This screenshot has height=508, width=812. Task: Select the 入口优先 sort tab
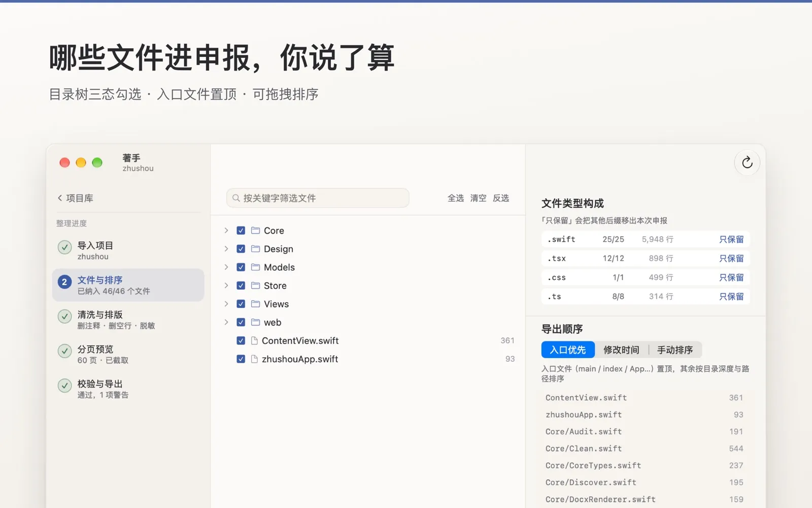(568, 350)
